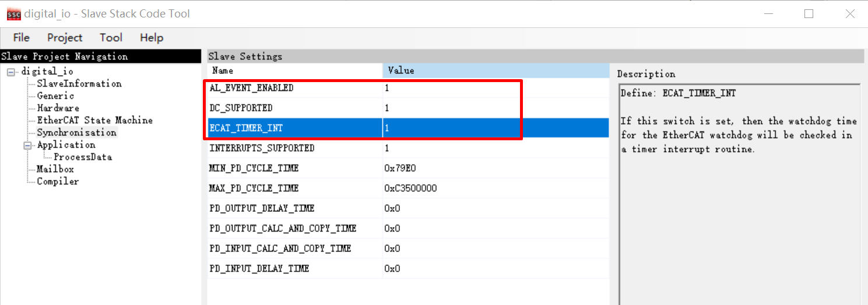
Task: Click the SSC application icon in title bar
Action: [x=14, y=13]
